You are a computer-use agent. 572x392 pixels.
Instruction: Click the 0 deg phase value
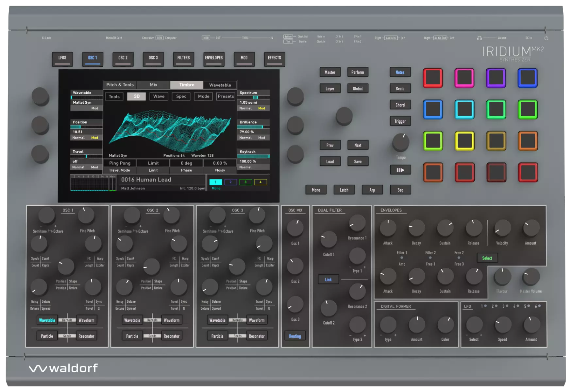tap(187, 163)
